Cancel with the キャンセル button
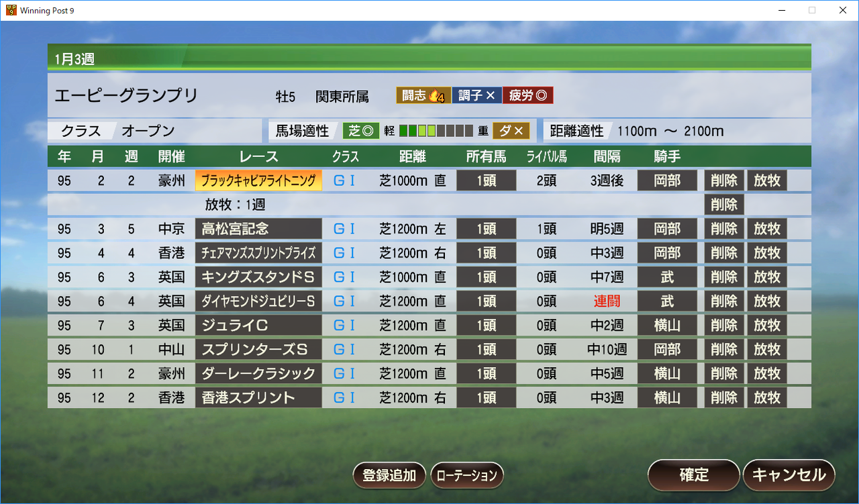Viewport: 859px width, 504px height. click(x=789, y=474)
